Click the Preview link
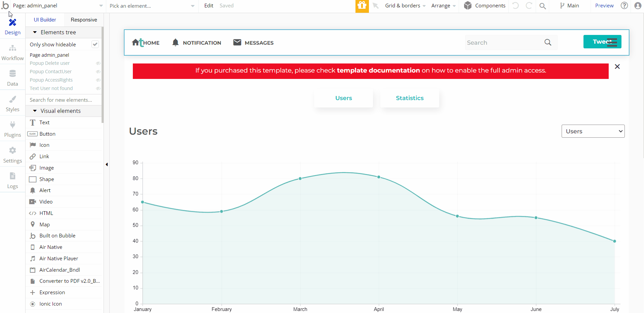644x313 pixels. coord(604,6)
